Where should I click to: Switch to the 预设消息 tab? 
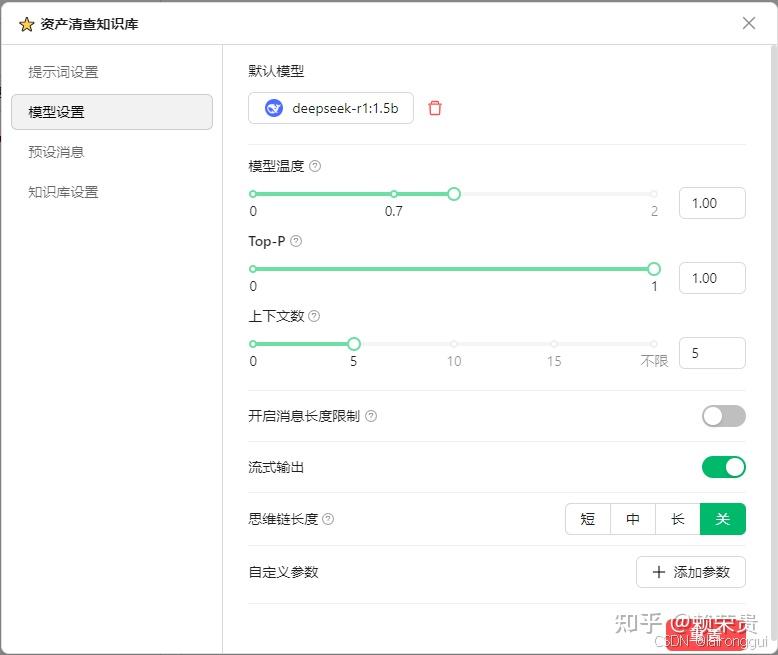point(56,152)
